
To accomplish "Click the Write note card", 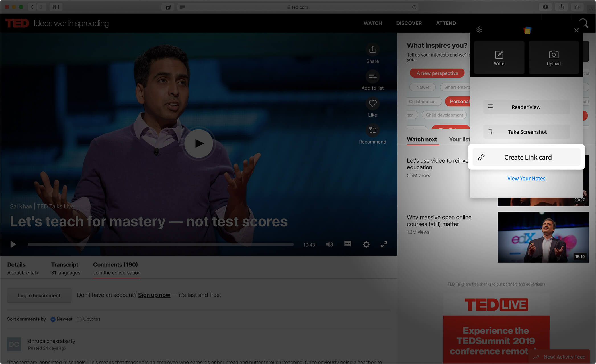I will coord(499,57).
